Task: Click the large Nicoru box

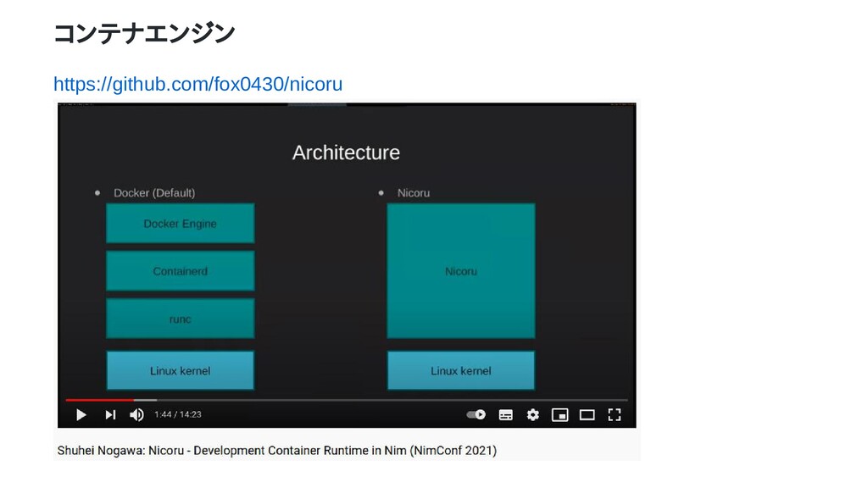Action: coord(461,271)
